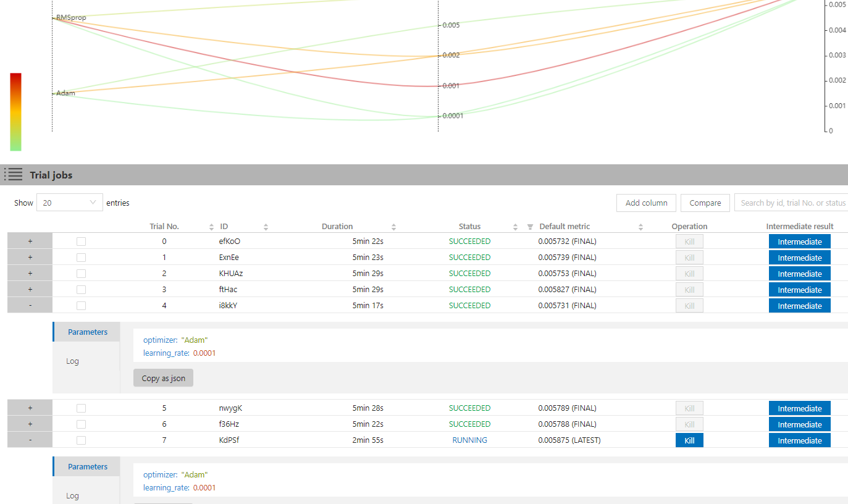
Task: Collapse the expanded trial i8kkY row
Action: pos(30,305)
